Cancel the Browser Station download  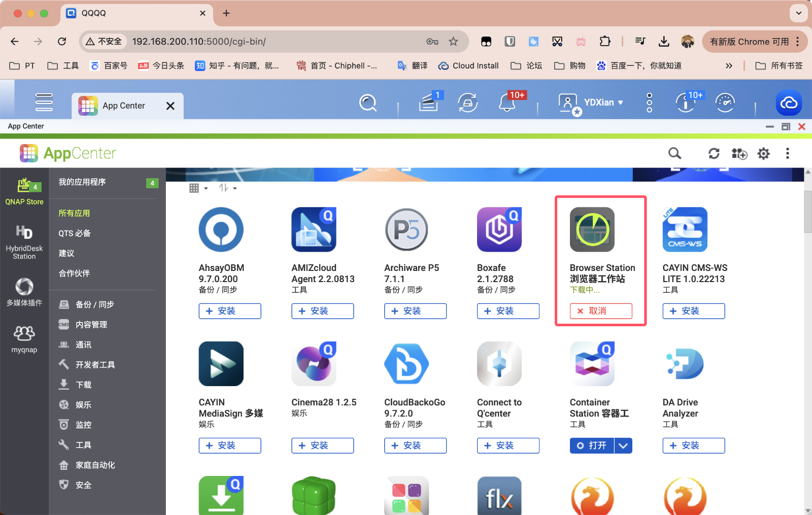click(600, 311)
